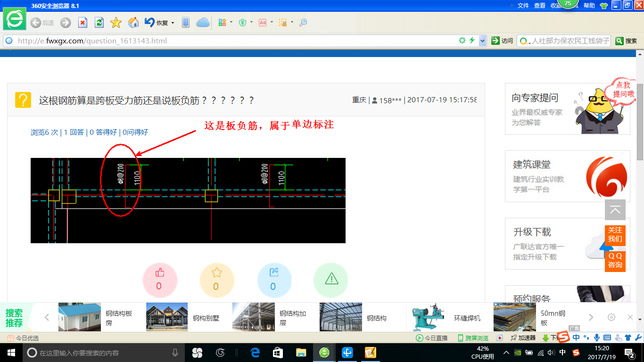Viewport: 644px width, 362px height.
Task: Open the Windows notification center icon
Action: [x=629, y=353]
